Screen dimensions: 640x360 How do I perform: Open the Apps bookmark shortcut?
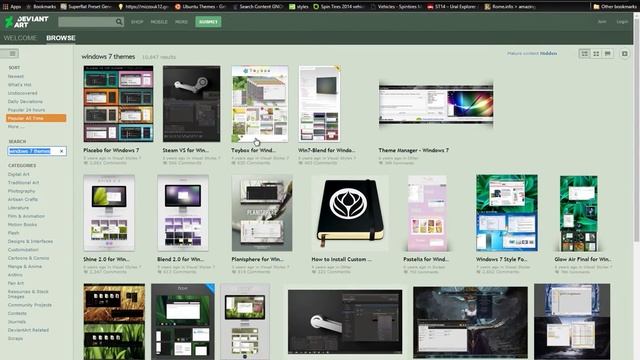11,7
